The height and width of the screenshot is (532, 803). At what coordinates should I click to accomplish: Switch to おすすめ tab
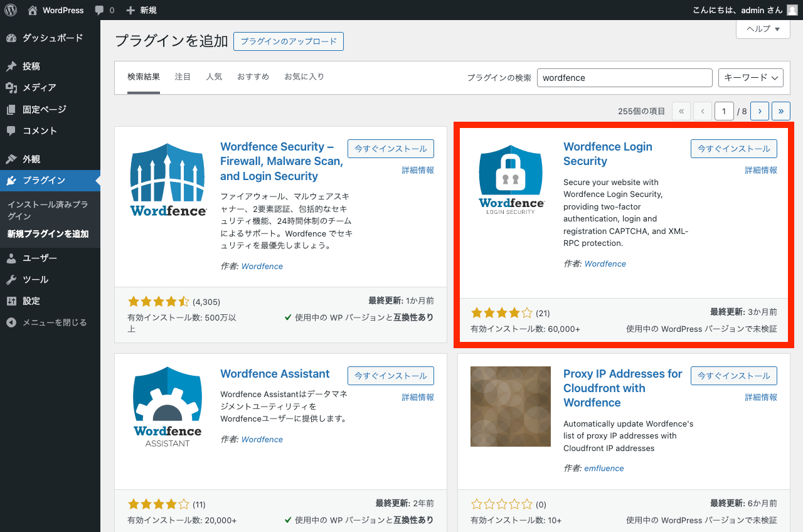[x=253, y=77]
